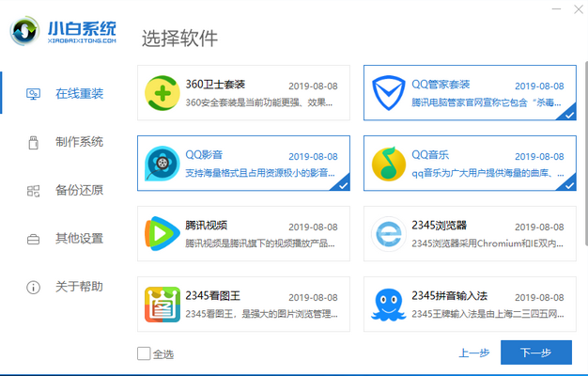This screenshot has width=588, height=376.
Task: Click the QQ管家套装 title text
Action: tap(441, 85)
